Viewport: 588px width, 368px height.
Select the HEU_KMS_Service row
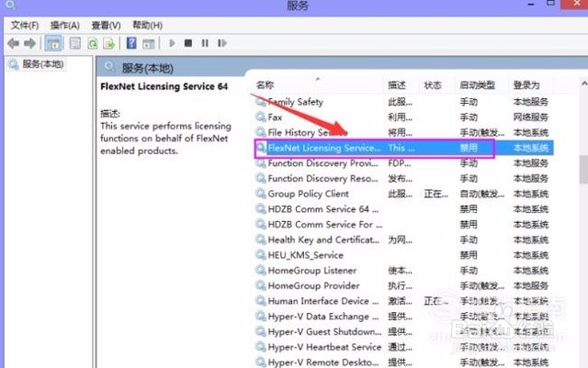(x=402, y=255)
